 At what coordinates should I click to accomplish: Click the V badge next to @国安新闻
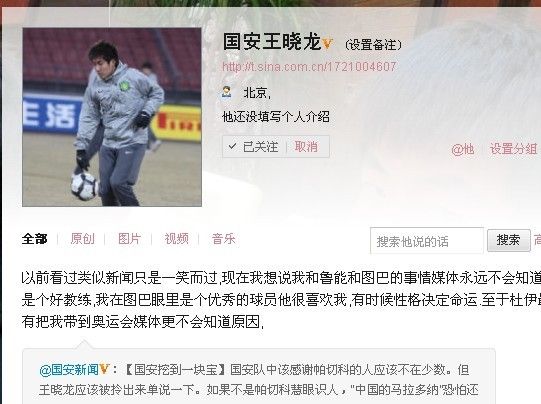point(104,369)
